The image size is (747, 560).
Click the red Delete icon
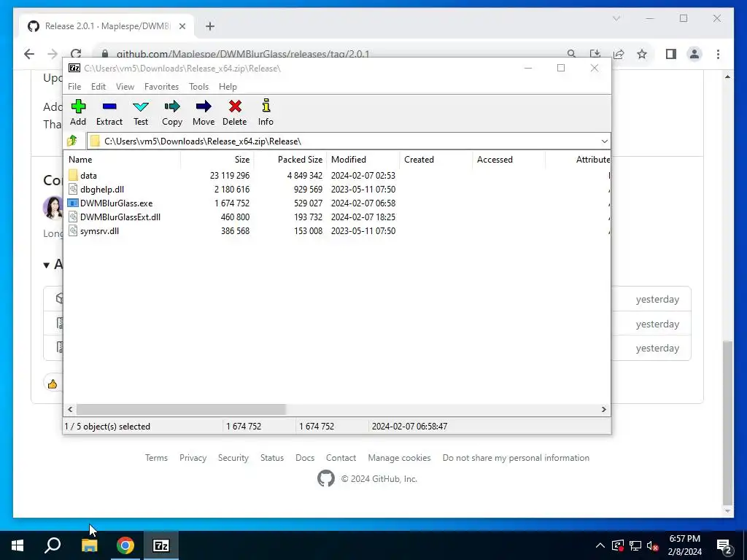click(235, 112)
